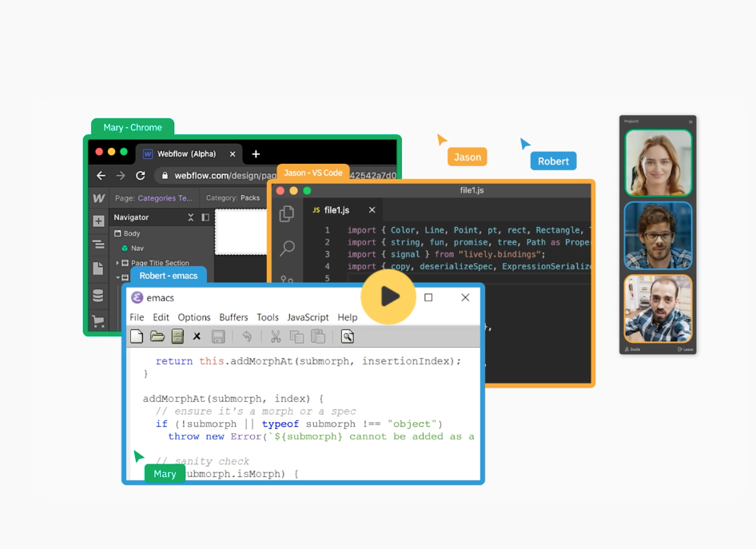Viewport: 756px width, 549px height.
Task: Click the ProjectX title in the call panel
Action: coord(631,121)
